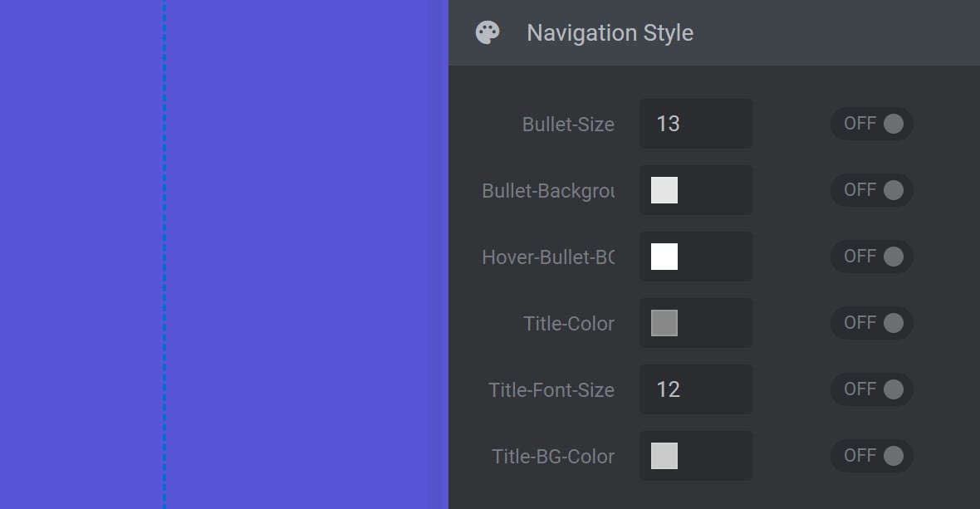The image size is (980, 509).
Task: Click the Title-Color label
Action: [x=569, y=324]
